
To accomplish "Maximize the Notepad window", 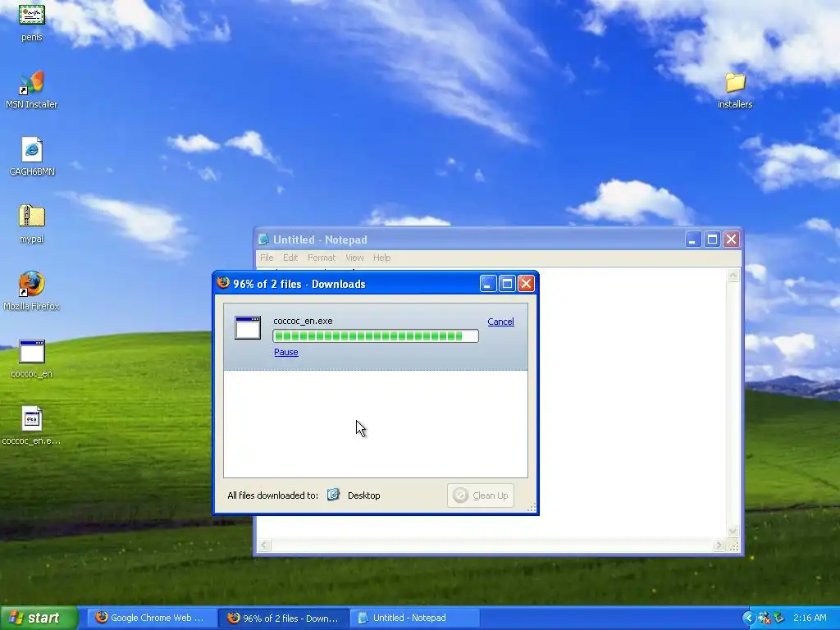I will tap(712, 240).
